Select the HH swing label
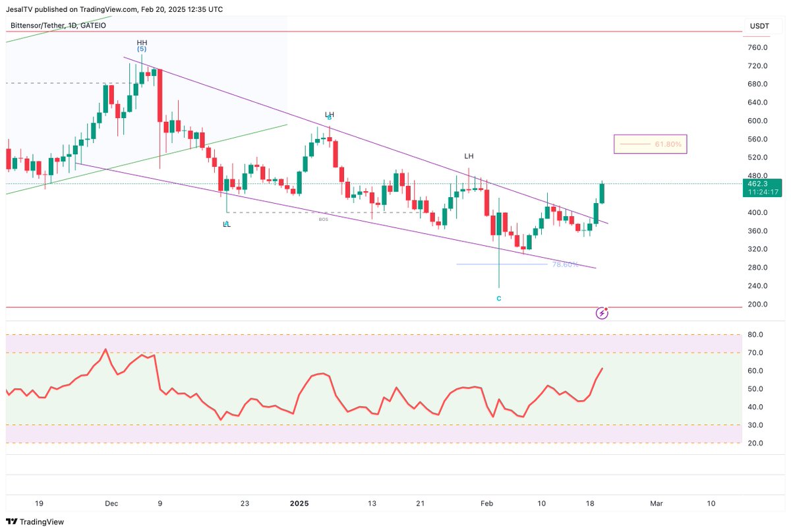The image size is (791, 532). [142, 42]
